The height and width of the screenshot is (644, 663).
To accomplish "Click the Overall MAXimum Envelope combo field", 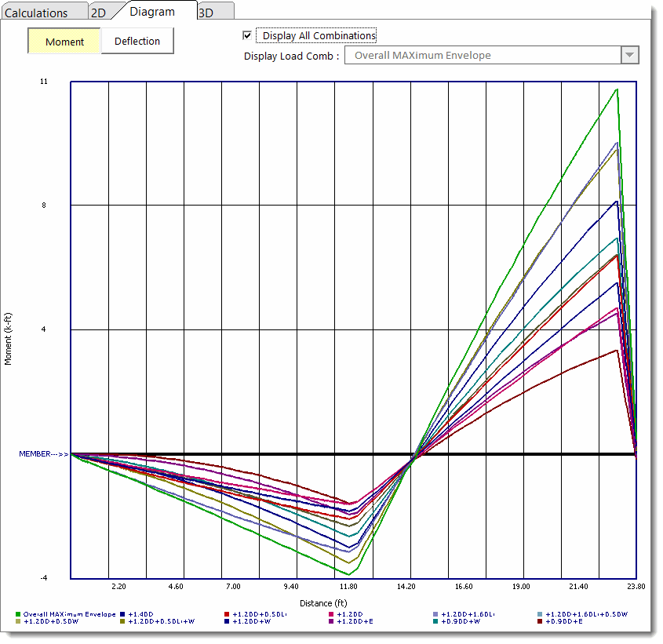I will point(483,55).
